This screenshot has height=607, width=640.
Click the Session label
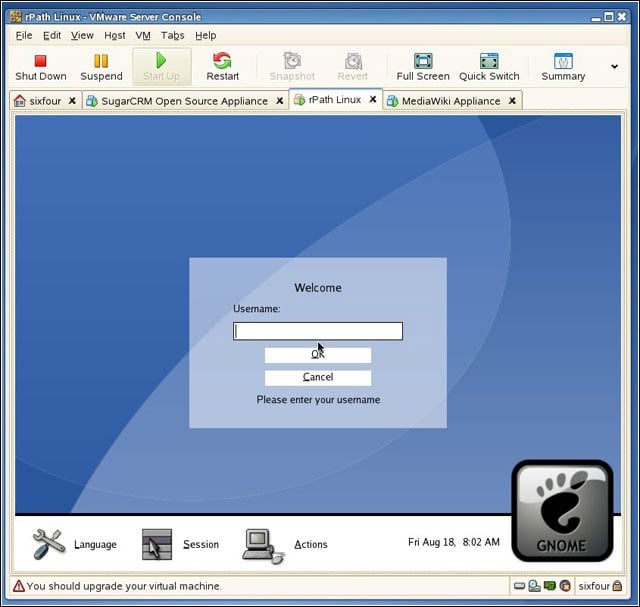[201, 545]
